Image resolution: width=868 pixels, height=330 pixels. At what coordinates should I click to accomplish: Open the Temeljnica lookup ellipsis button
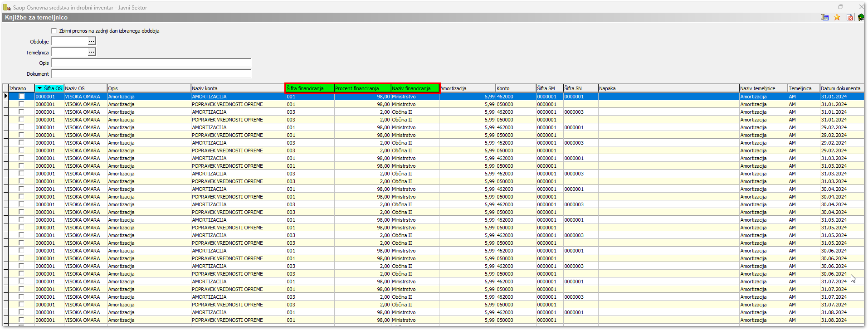92,52
